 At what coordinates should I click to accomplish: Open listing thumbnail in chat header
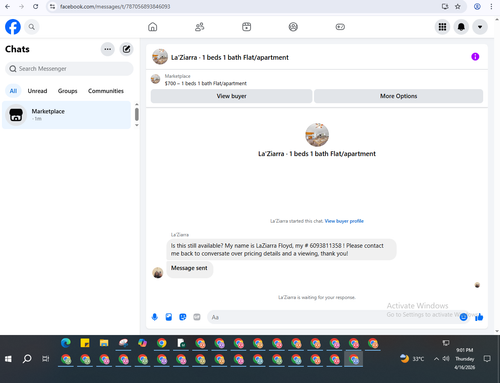pos(160,57)
